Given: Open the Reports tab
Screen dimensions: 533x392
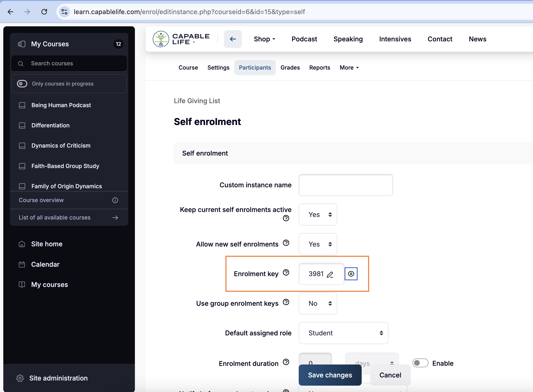Looking at the screenshot, I should (x=319, y=68).
